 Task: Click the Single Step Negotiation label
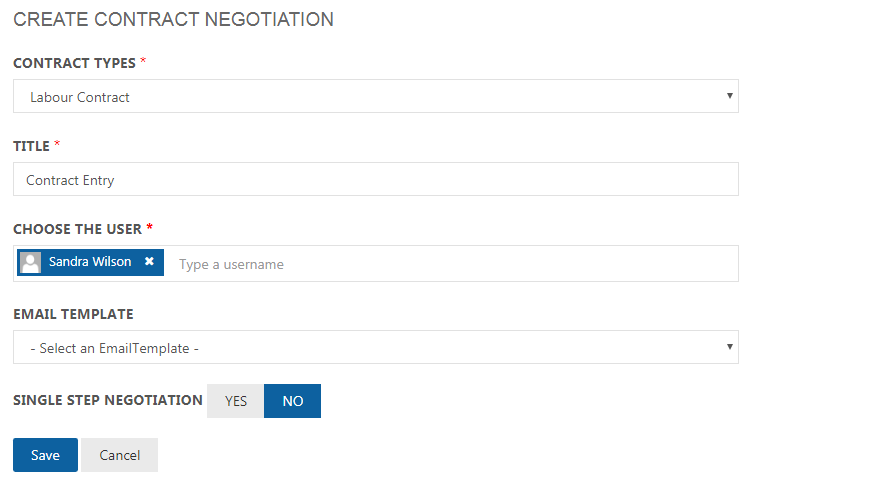coord(108,400)
